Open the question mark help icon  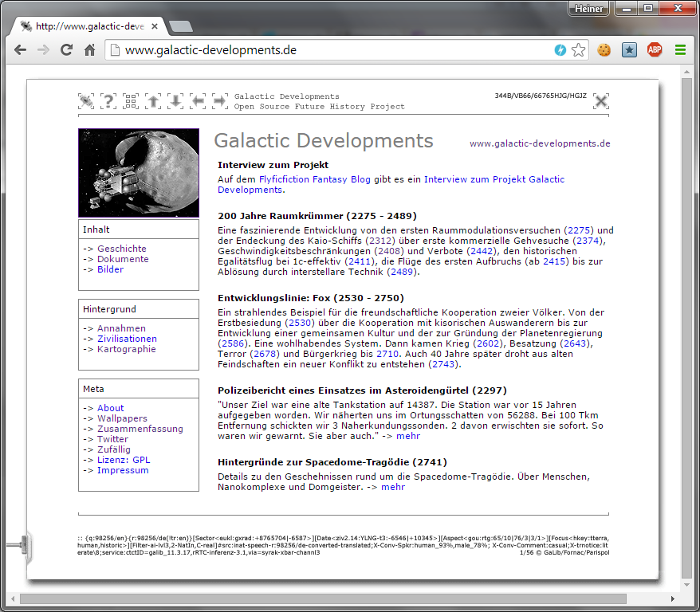108,101
